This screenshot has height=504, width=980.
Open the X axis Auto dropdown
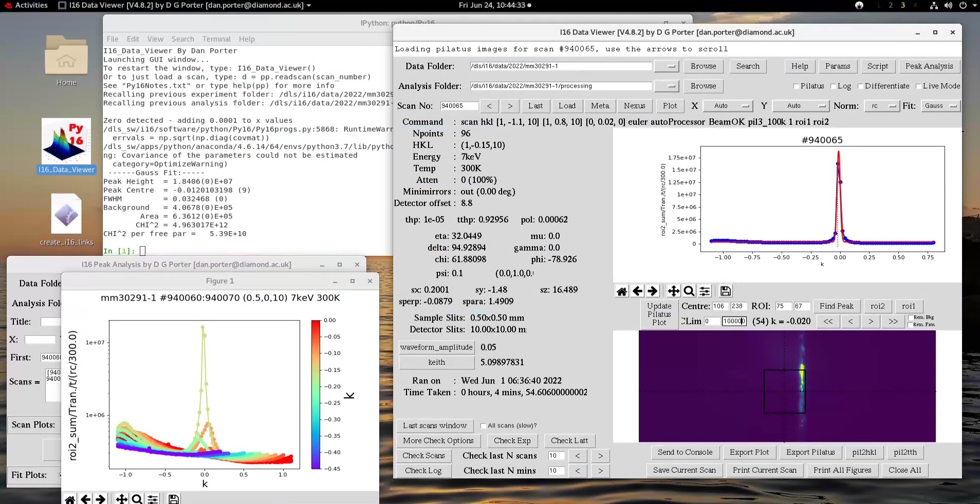(728, 106)
